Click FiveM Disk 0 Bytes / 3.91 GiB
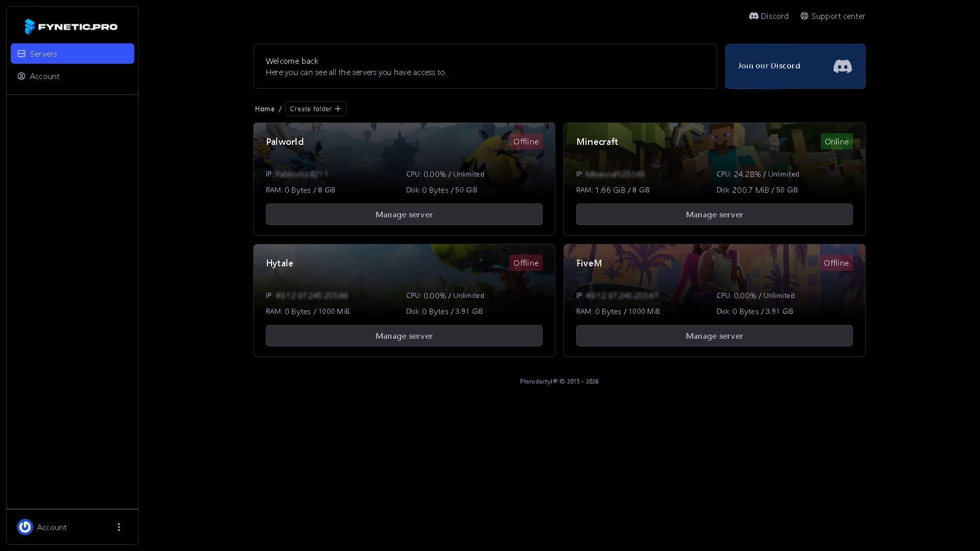Viewport: 980px width, 551px height. click(755, 311)
